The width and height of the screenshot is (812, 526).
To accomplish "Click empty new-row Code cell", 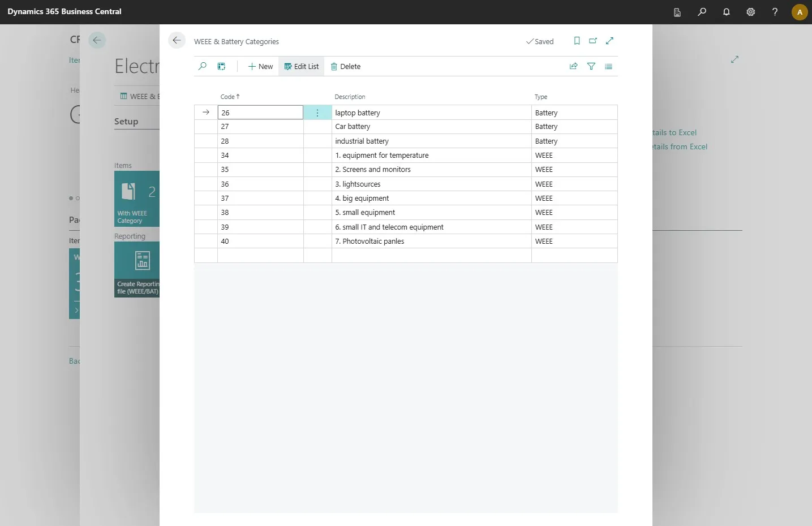I will (x=260, y=256).
